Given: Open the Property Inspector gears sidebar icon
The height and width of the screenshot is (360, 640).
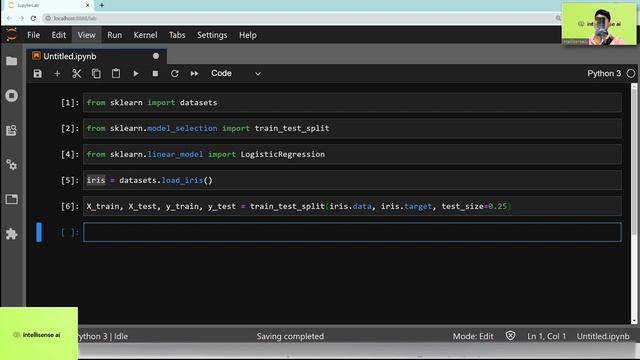Looking at the screenshot, I should point(12,165).
